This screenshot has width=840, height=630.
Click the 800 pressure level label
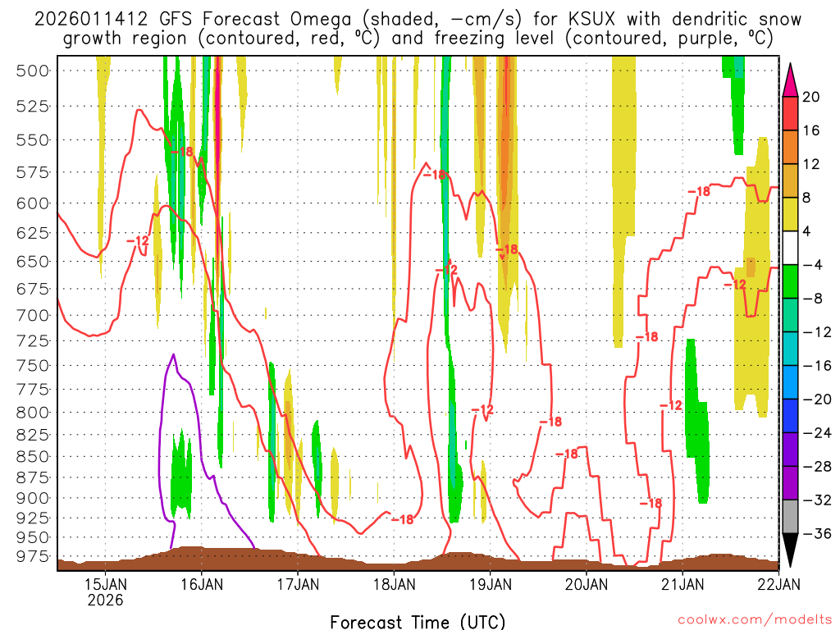click(33, 413)
